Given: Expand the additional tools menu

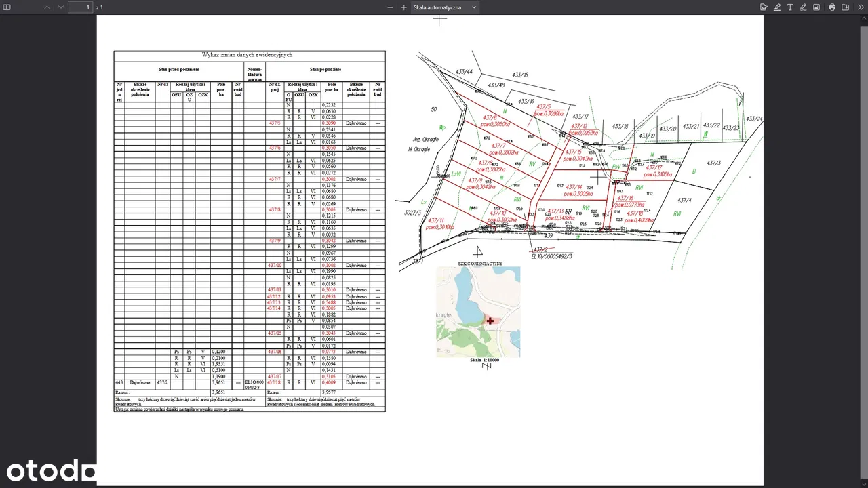Looking at the screenshot, I should click(x=861, y=7).
